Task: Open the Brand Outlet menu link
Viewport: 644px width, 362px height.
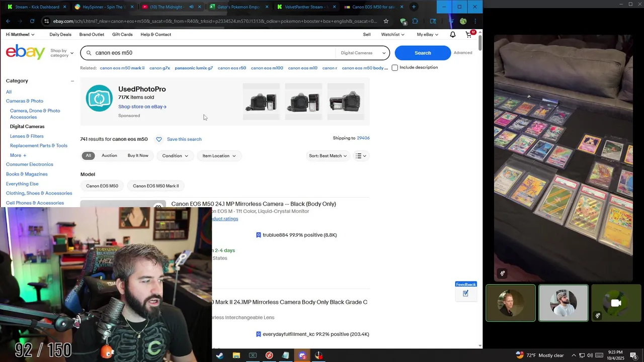Action: point(92,34)
